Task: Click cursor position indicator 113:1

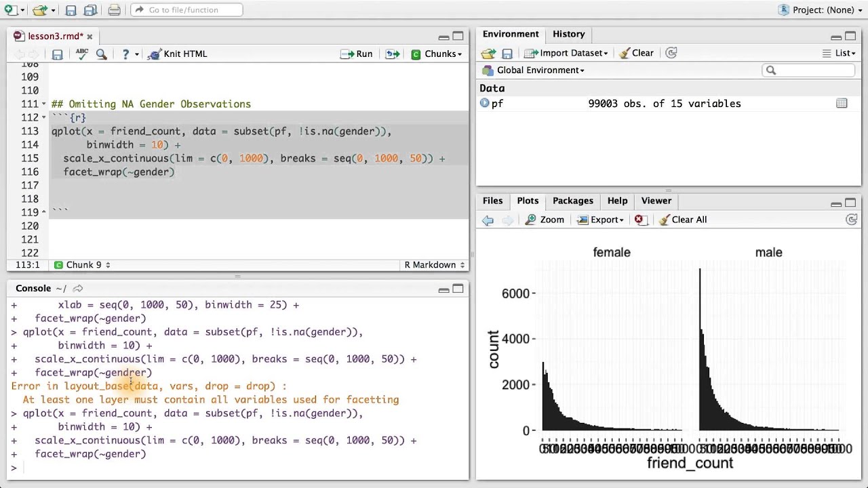Action: pyautogui.click(x=27, y=265)
